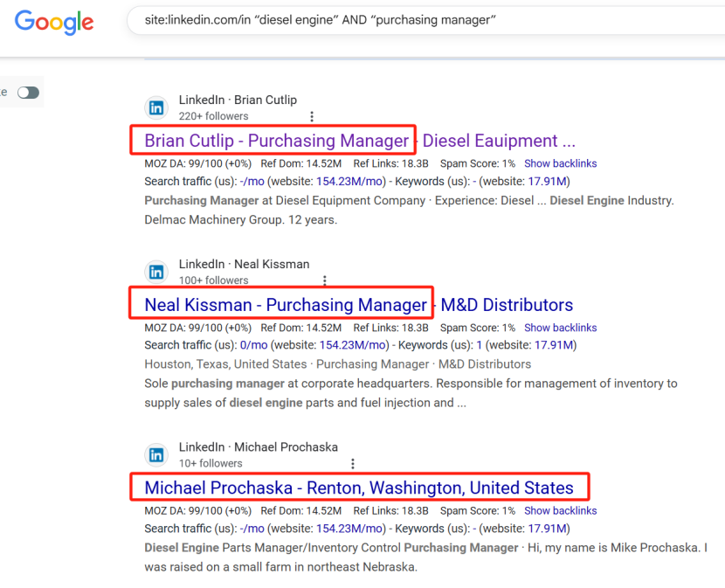
Task: Toggle the switch on the left sidebar
Action: tap(28, 93)
